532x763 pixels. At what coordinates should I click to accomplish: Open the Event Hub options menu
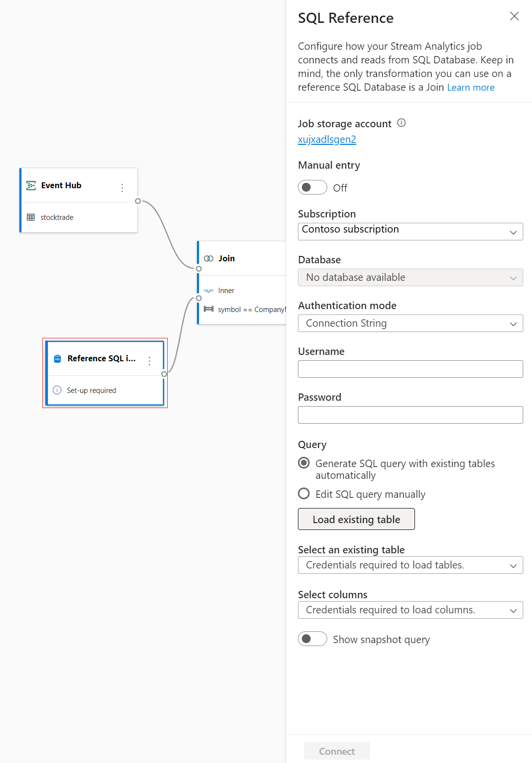(122, 187)
